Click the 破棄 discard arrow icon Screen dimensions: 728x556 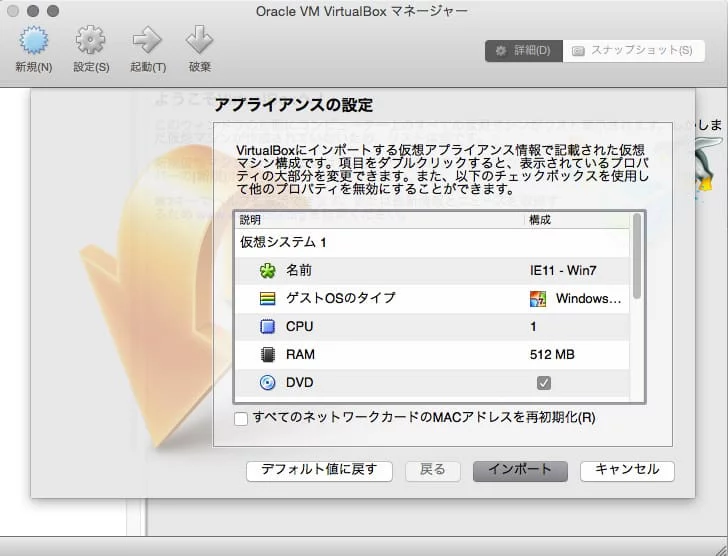(x=200, y=40)
